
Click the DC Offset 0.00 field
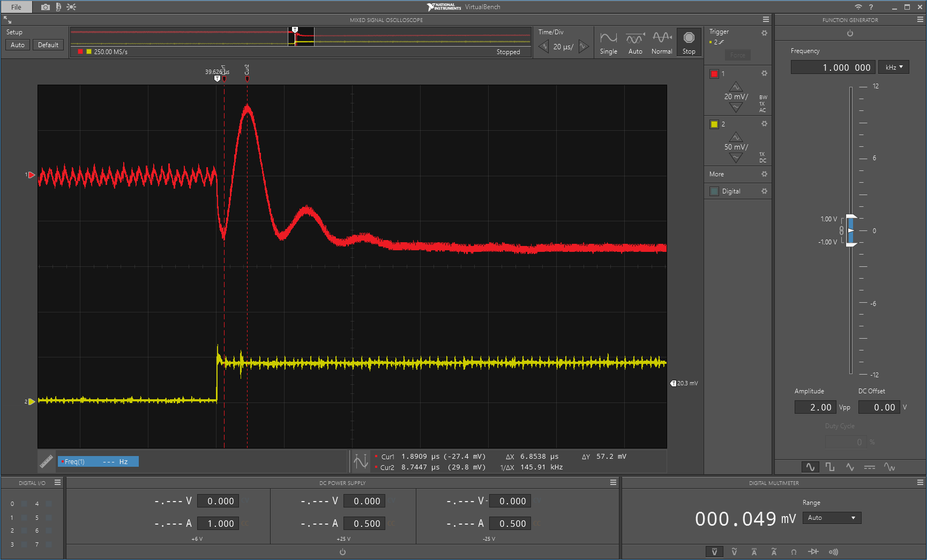pyautogui.click(x=879, y=407)
